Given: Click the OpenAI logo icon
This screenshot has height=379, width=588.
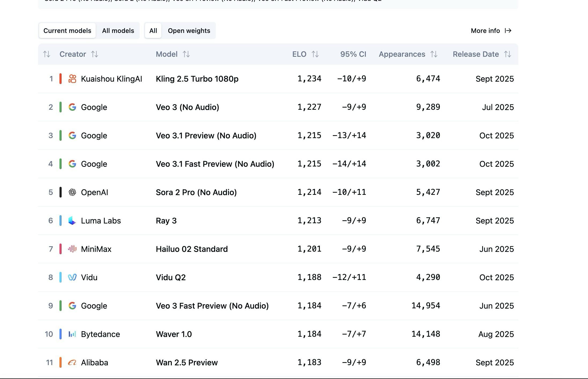Looking at the screenshot, I should click(72, 192).
